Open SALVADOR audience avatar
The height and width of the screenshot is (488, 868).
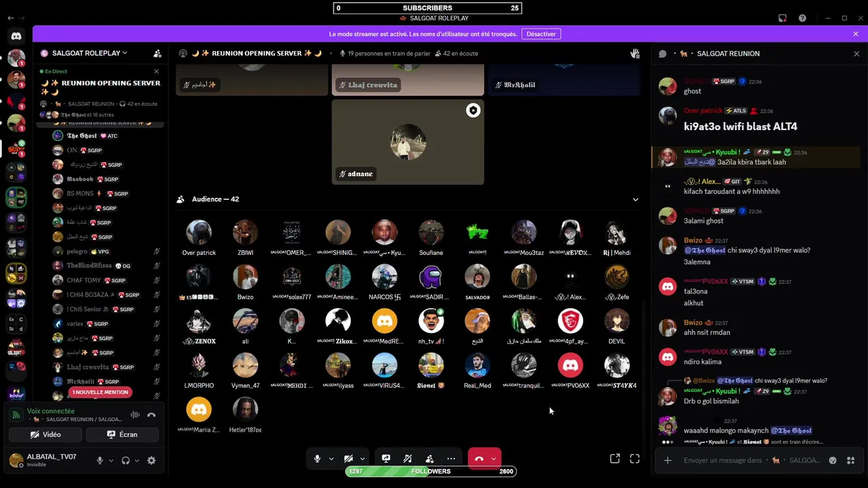click(477, 277)
